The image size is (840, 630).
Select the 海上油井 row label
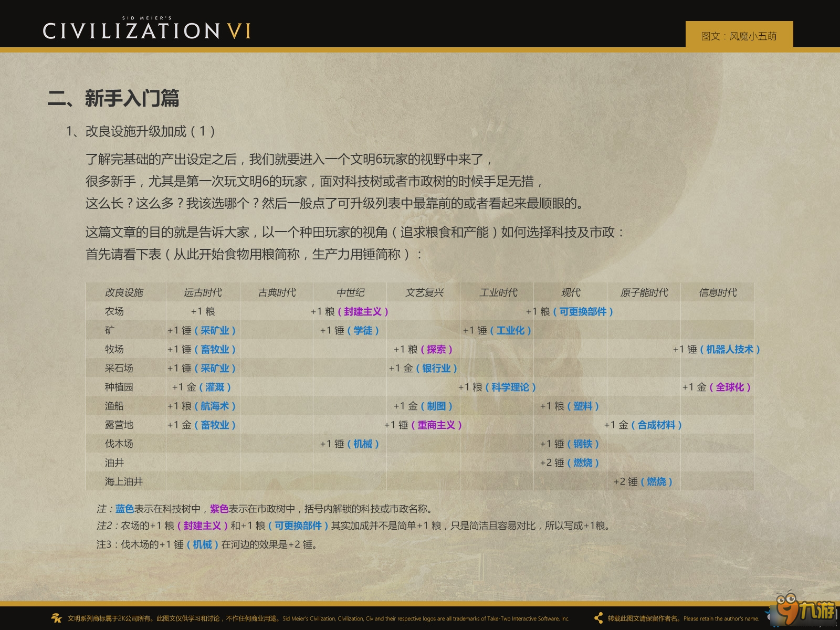coord(123,481)
